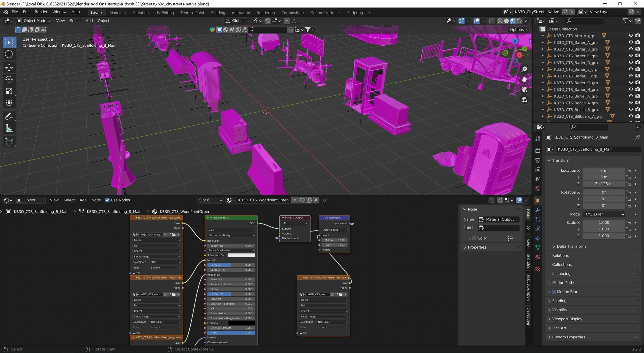Open Object properties tab in Properties editor
The width and height of the screenshot is (644, 353).
(538, 200)
